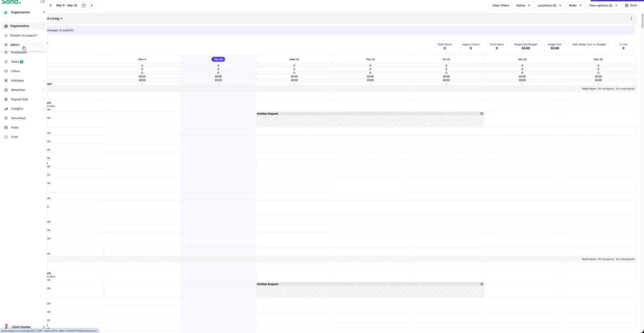The image size is (644, 333).
Task: Open Chat in the sidebar
Action: click(x=14, y=137)
